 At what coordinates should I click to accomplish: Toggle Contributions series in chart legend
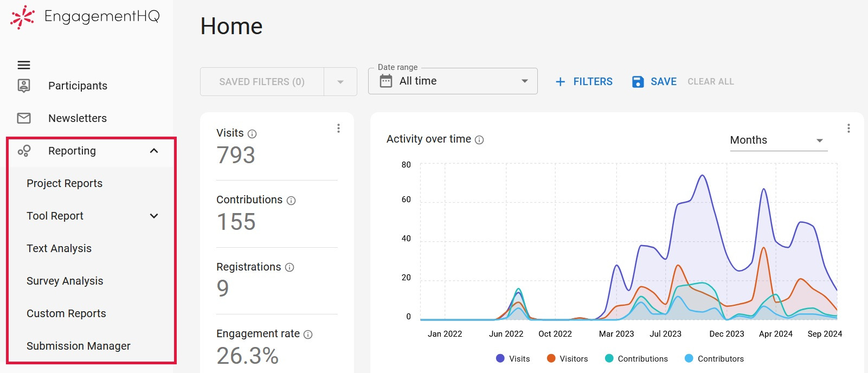click(x=636, y=358)
